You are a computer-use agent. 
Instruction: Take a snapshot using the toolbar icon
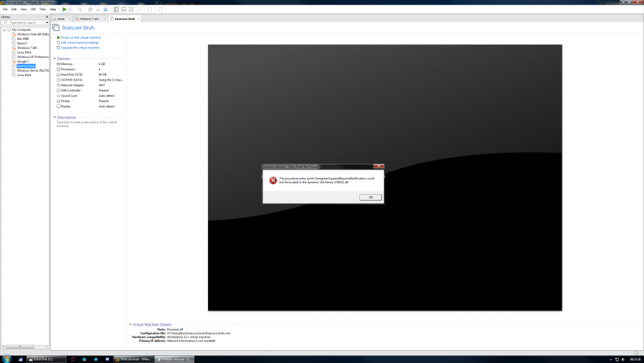[x=90, y=9]
